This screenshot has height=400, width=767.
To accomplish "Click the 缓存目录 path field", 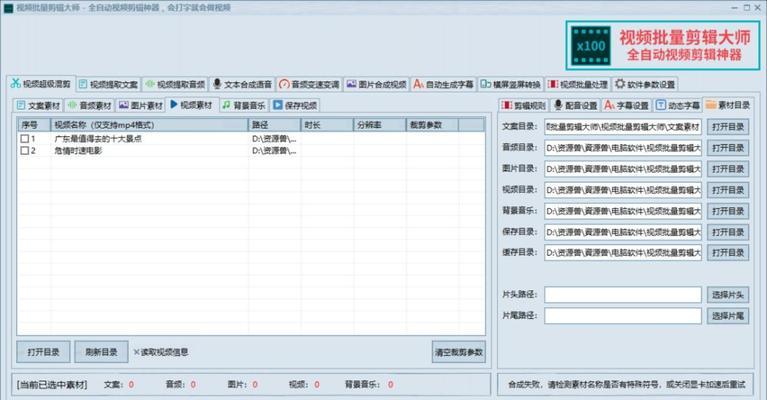I will pos(623,252).
